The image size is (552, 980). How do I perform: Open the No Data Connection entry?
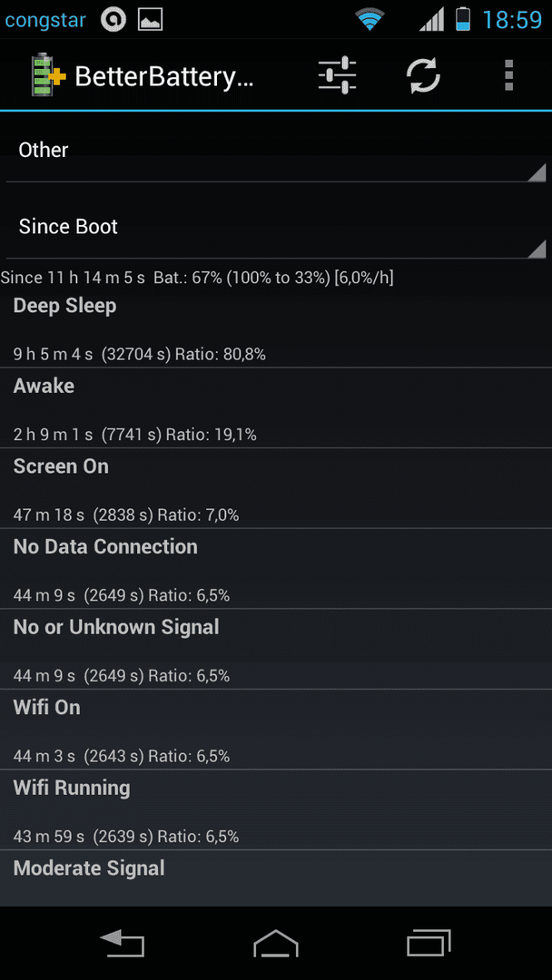[276, 569]
